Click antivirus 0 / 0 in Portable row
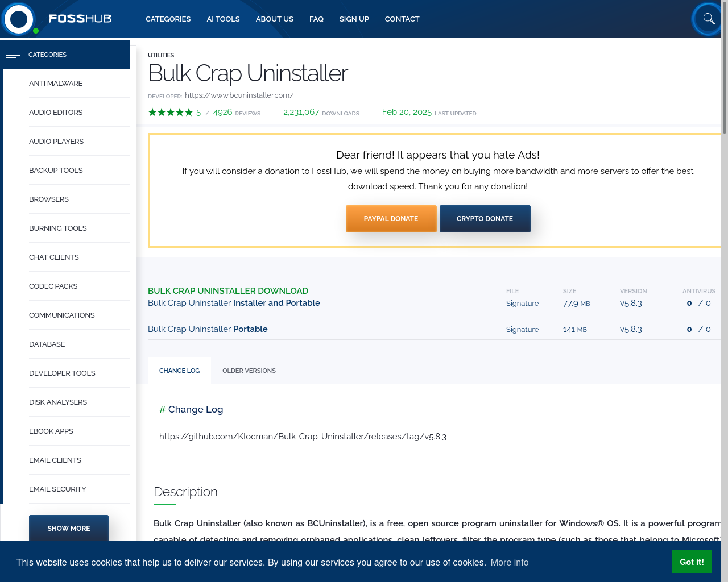Image resolution: width=728 pixels, height=582 pixels. (x=698, y=330)
